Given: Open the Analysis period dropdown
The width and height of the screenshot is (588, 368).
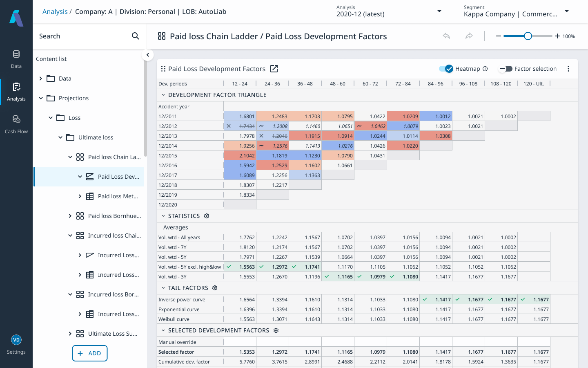Looking at the screenshot, I should point(390,11).
